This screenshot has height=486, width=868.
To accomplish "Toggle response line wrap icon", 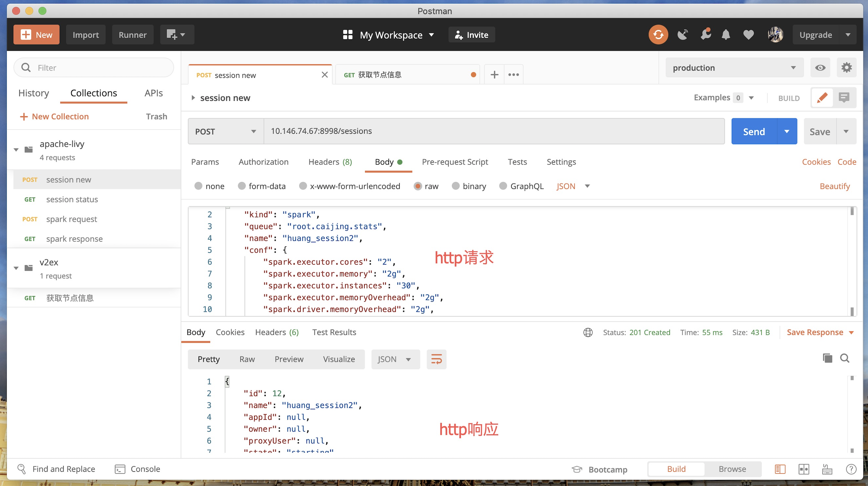I will pos(436,359).
